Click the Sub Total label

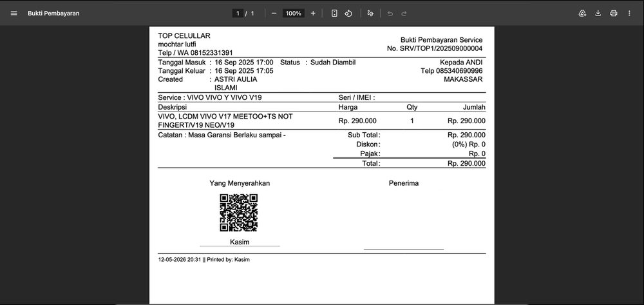click(x=363, y=135)
